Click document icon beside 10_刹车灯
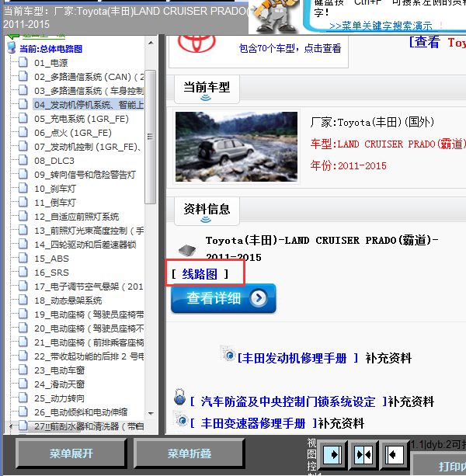 coord(23,188)
